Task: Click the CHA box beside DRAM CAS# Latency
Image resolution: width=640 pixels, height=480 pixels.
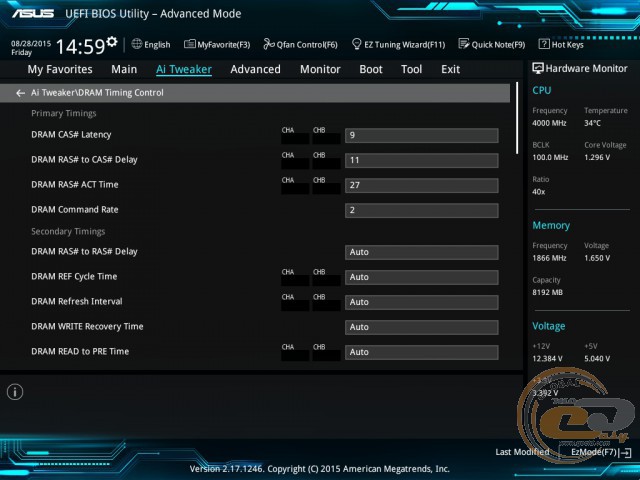Action: (295, 139)
